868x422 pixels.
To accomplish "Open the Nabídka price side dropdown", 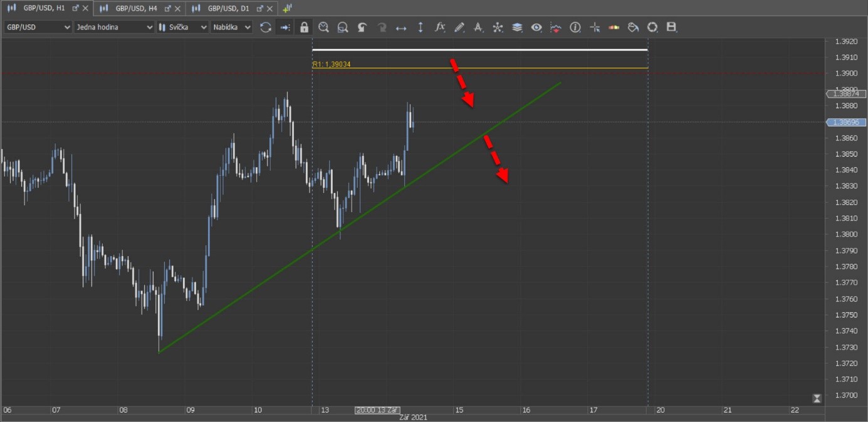I will pos(231,27).
